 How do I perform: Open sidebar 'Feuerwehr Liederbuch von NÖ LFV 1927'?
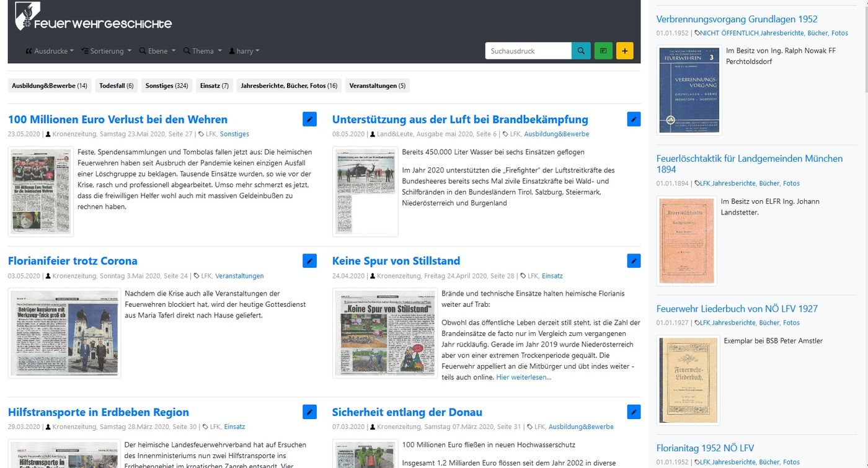[x=737, y=309]
